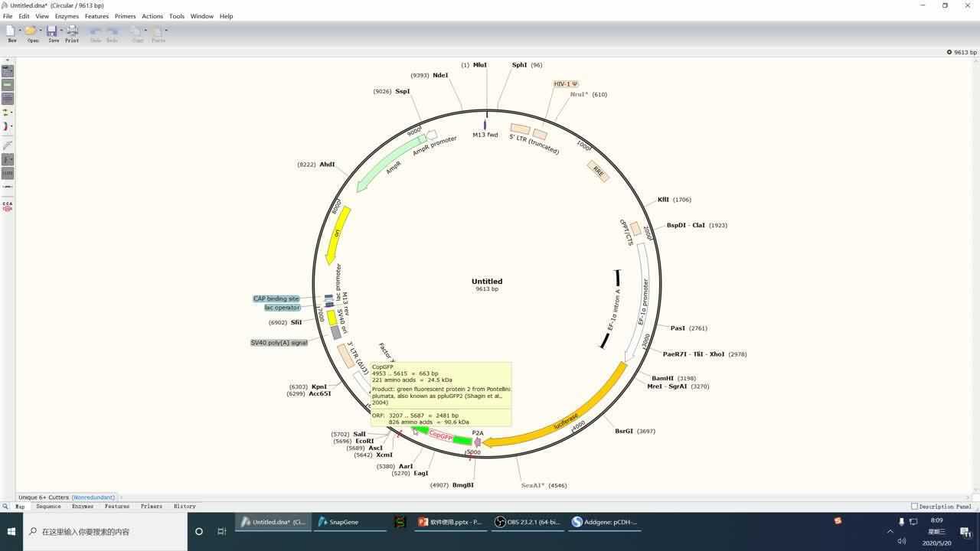980x551 pixels.
Task: Click the New file toolbar icon
Action: [11, 32]
